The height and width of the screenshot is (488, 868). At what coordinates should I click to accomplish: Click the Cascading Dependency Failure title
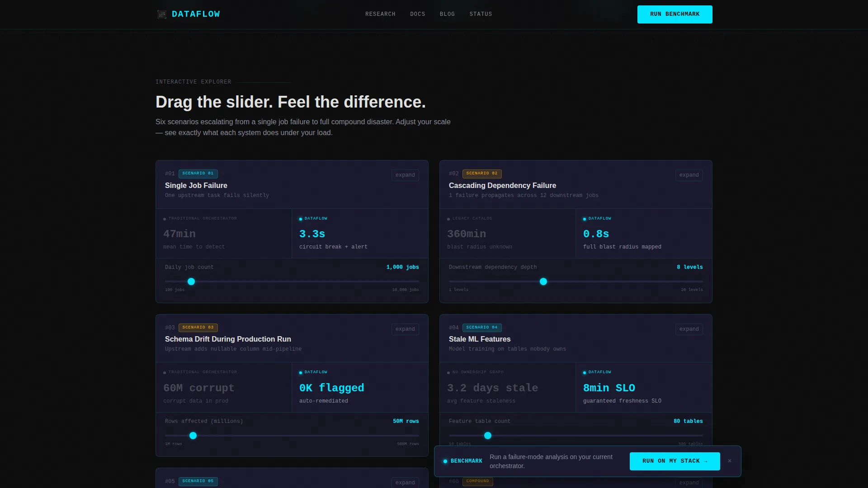pyautogui.click(x=502, y=185)
